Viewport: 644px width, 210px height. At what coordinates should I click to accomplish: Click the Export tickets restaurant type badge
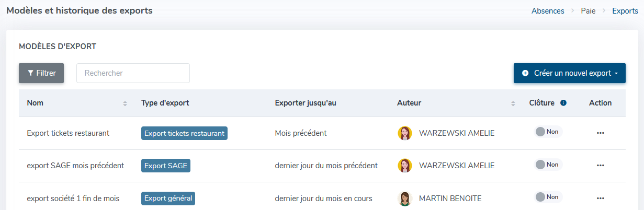click(x=184, y=133)
